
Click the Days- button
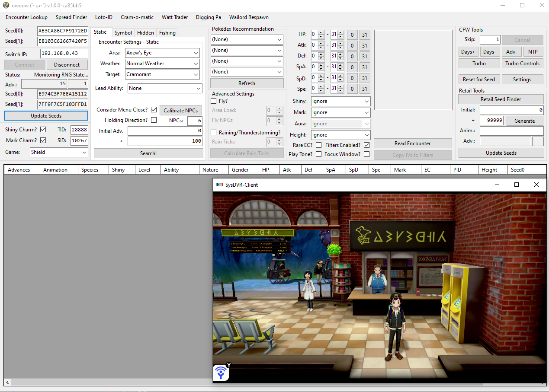tap(490, 52)
